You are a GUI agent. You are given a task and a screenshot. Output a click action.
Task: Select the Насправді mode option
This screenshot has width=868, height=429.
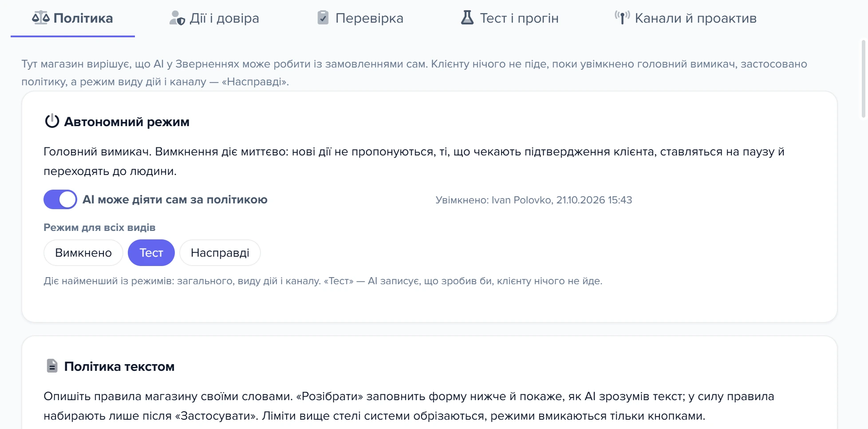[x=220, y=253]
